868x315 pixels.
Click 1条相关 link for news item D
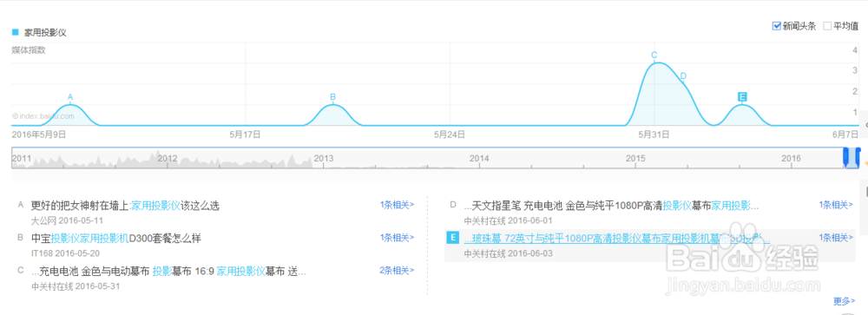click(836, 205)
